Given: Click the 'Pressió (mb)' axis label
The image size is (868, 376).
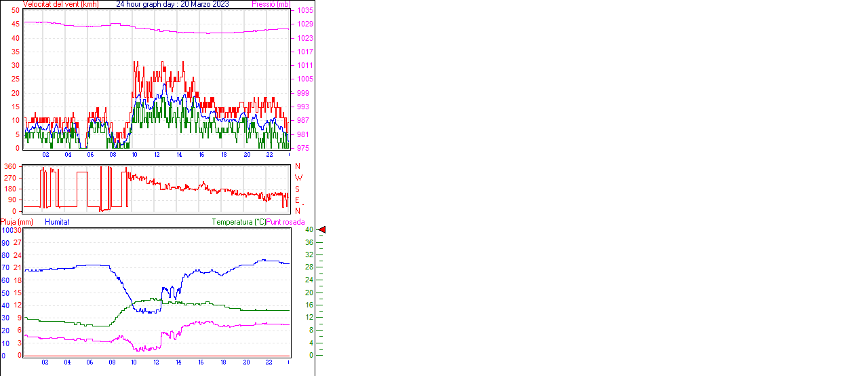Looking at the screenshot, I should tap(270, 4).
